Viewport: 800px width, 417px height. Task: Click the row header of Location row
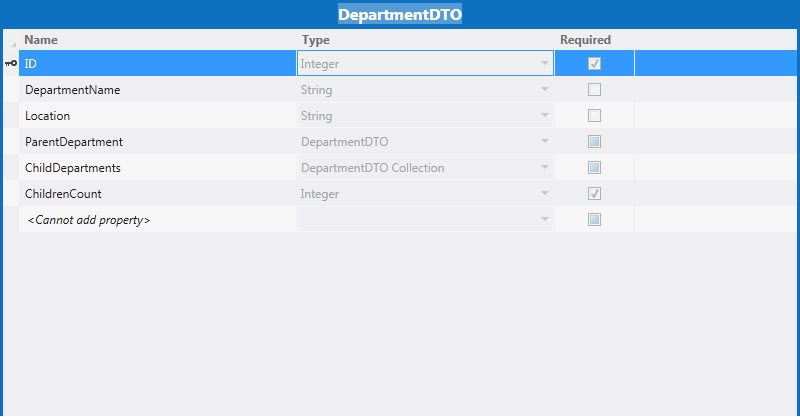click(x=11, y=116)
